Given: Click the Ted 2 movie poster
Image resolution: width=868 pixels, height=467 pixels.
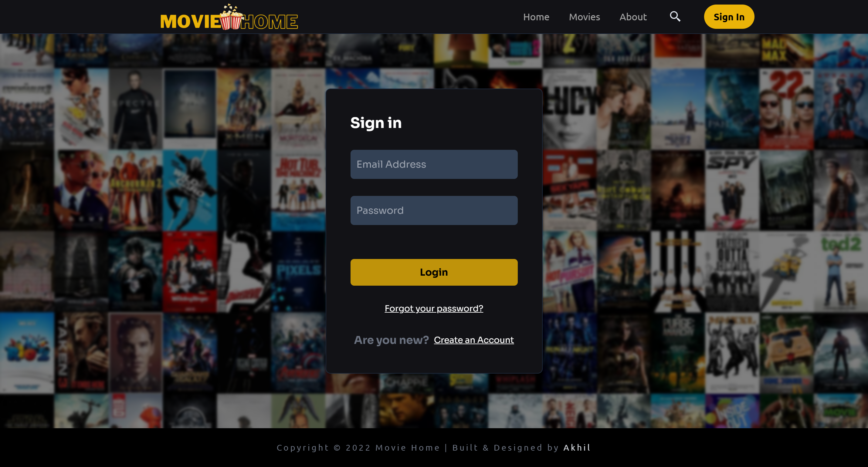Looking at the screenshot, I should 841,271.
